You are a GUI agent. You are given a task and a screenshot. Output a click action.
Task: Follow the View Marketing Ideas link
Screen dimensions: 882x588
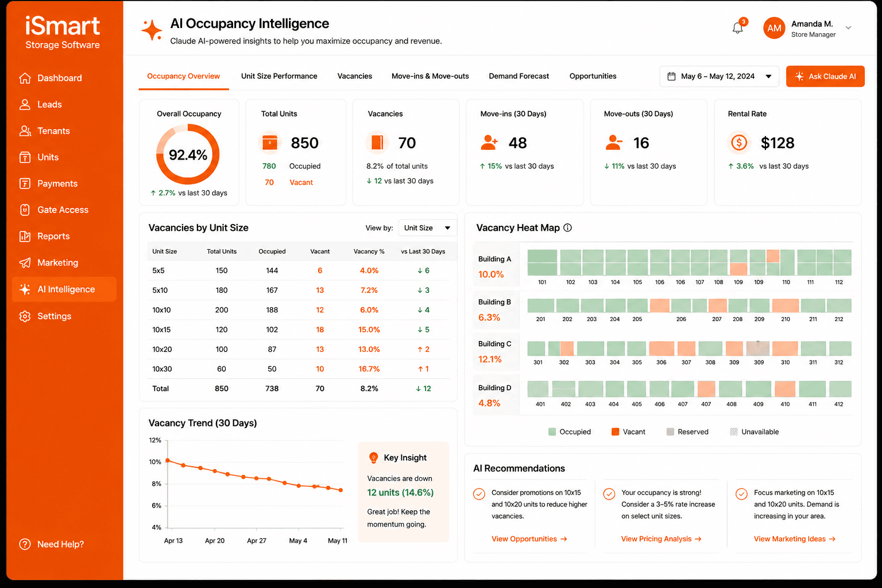(x=795, y=539)
